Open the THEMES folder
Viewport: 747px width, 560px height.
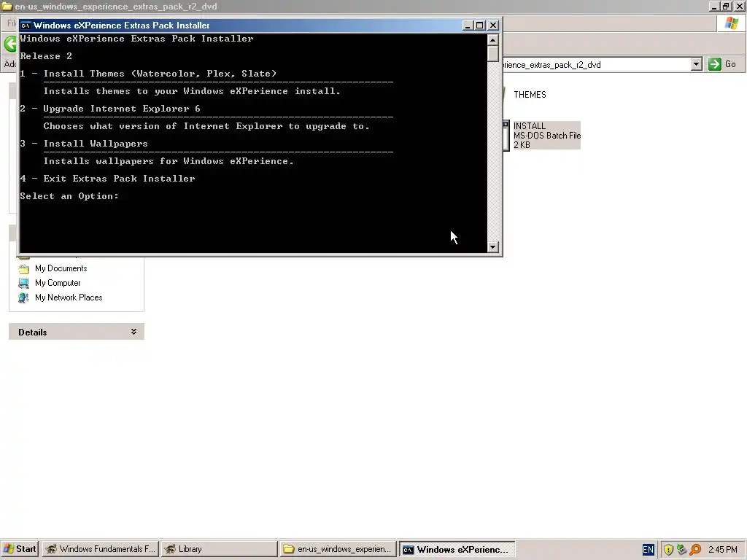pyautogui.click(x=530, y=95)
